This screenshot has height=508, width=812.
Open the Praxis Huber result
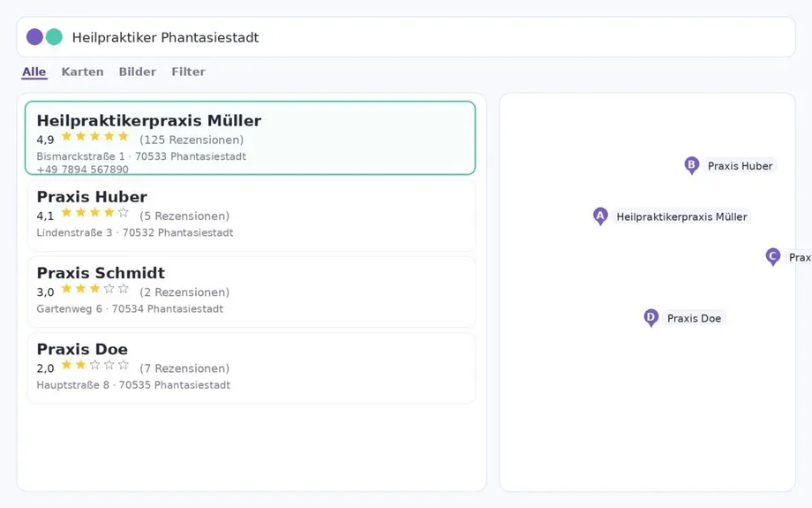252,216
